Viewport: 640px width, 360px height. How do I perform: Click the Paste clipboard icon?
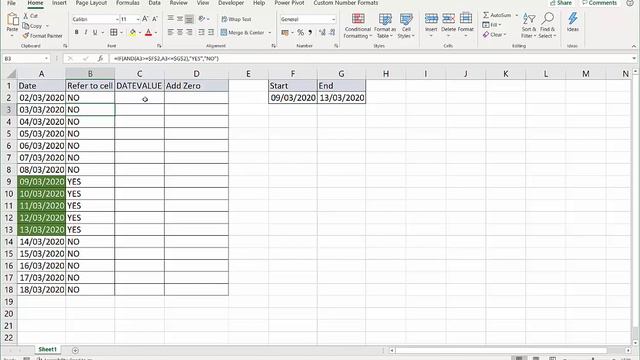pos(13,20)
